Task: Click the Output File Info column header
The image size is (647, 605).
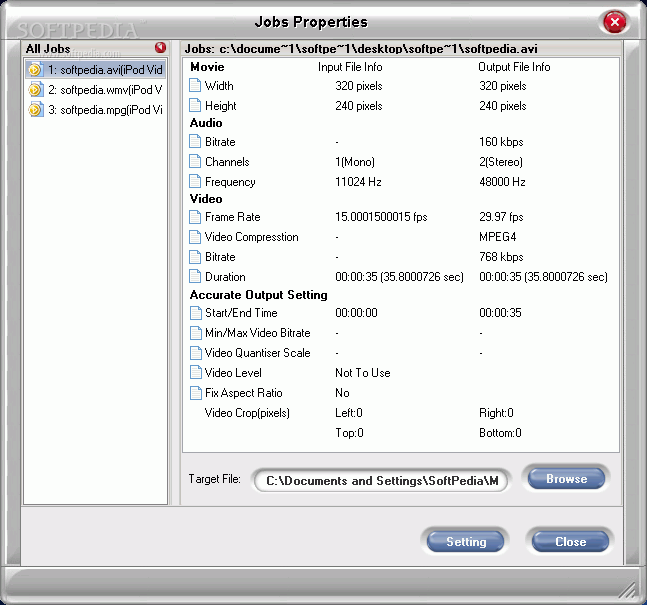Action: pos(514,67)
